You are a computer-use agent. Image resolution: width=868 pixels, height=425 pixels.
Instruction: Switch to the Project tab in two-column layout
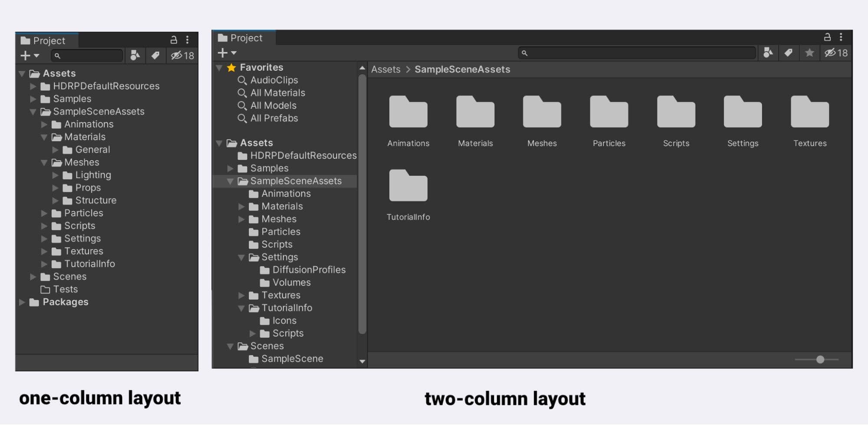(x=243, y=38)
